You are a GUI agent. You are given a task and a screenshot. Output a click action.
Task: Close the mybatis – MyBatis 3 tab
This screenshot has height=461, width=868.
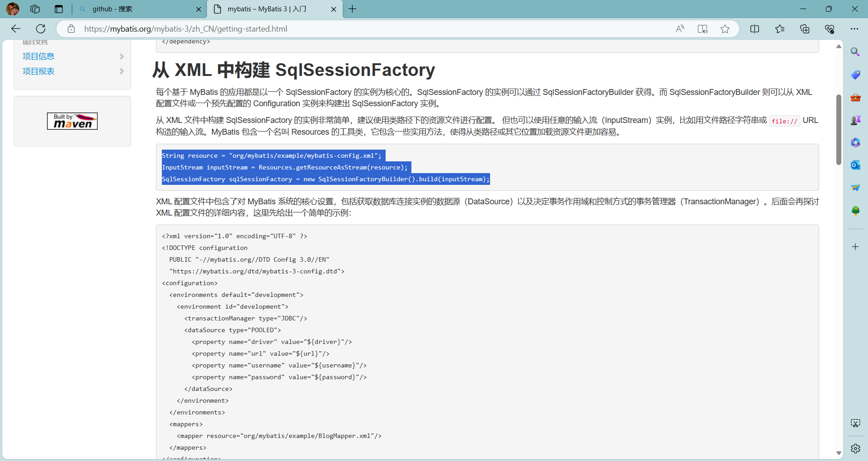[334, 9]
